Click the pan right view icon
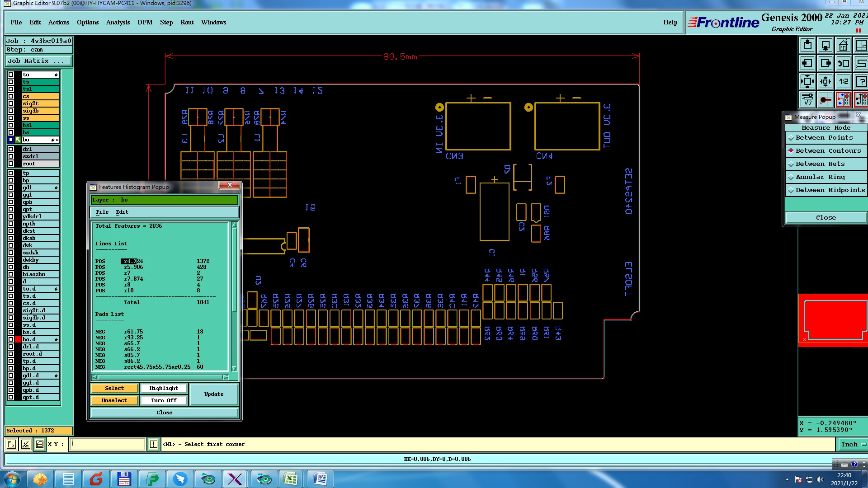 click(826, 64)
